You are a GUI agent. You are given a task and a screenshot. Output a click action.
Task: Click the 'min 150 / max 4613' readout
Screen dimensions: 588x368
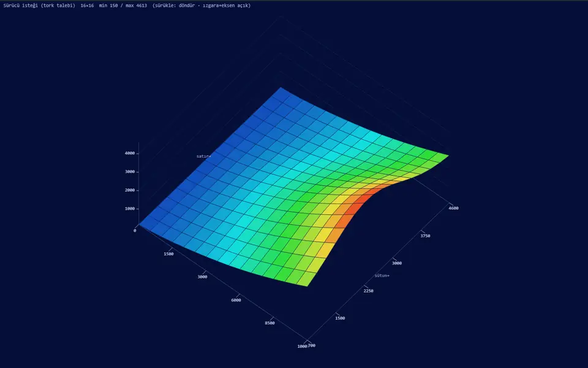point(123,6)
